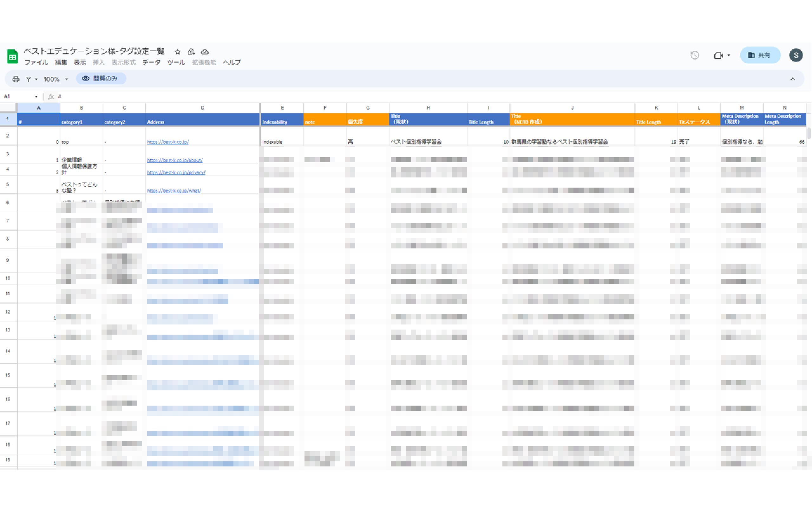812x507 pixels.
Task: Open the cell name box dropdown arrow
Action: tap(36, 97)
